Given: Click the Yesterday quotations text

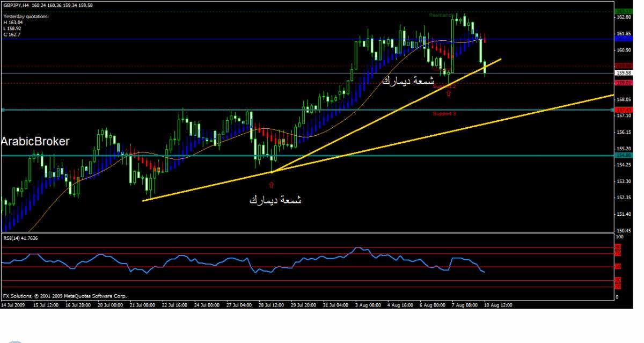Looking at the screenshot, I should coord(26,17).
